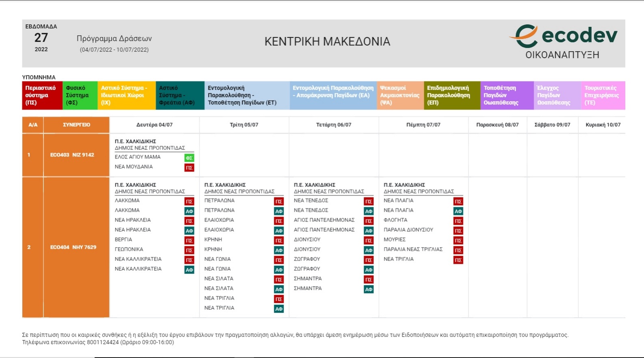Select the ΠΣ badge beside ΜΟΥΡΙΕΣ

click(458, 240)
